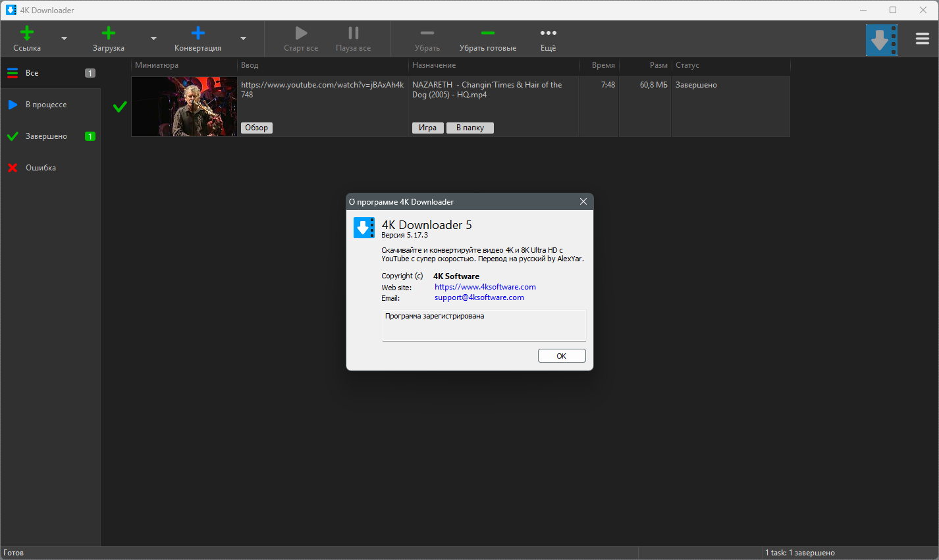Click the Пауза все pause icon
The image size is (939, 560).
pyautogui.click(x=354, y=33)
